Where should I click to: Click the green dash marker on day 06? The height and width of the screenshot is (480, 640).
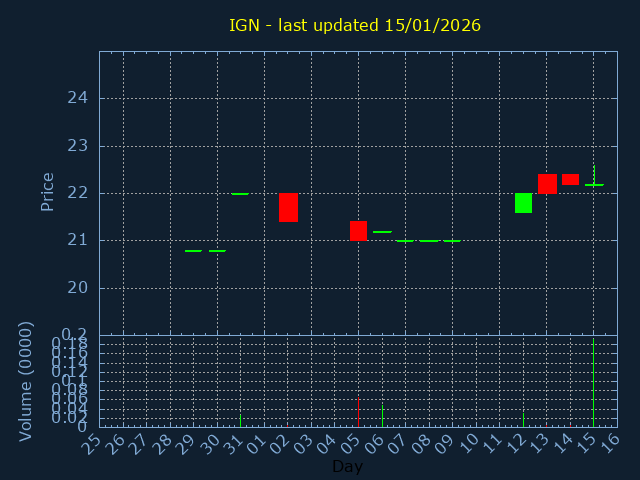pyautogui.click(x=382, y=232)
